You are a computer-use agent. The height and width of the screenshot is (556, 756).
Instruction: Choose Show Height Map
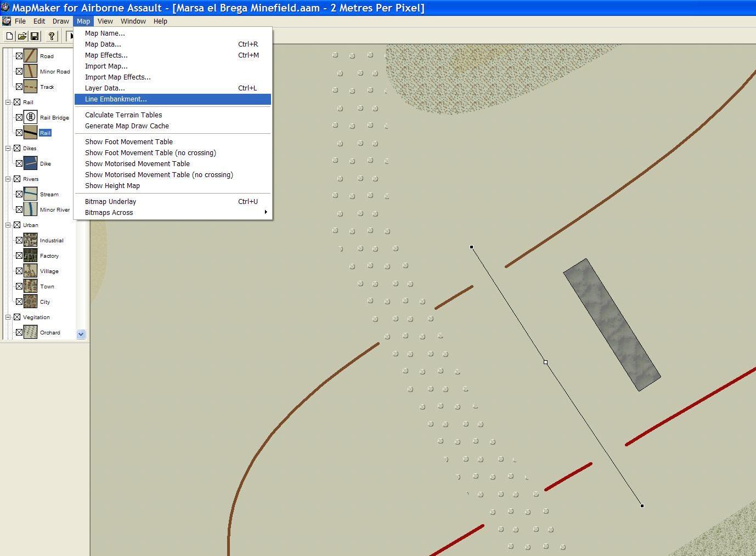point(173,186)
